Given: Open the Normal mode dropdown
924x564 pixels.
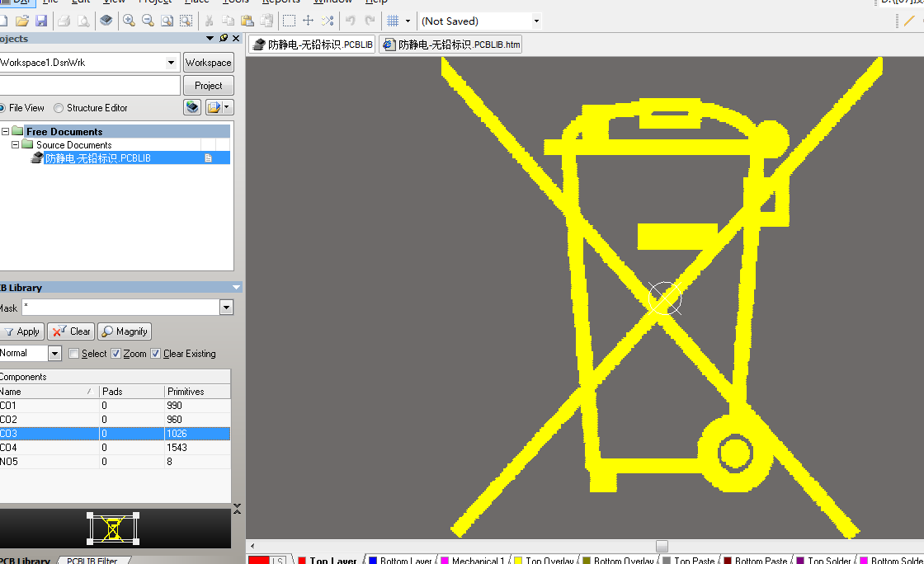Looking at the screenshot, I should tap(54, 353).
